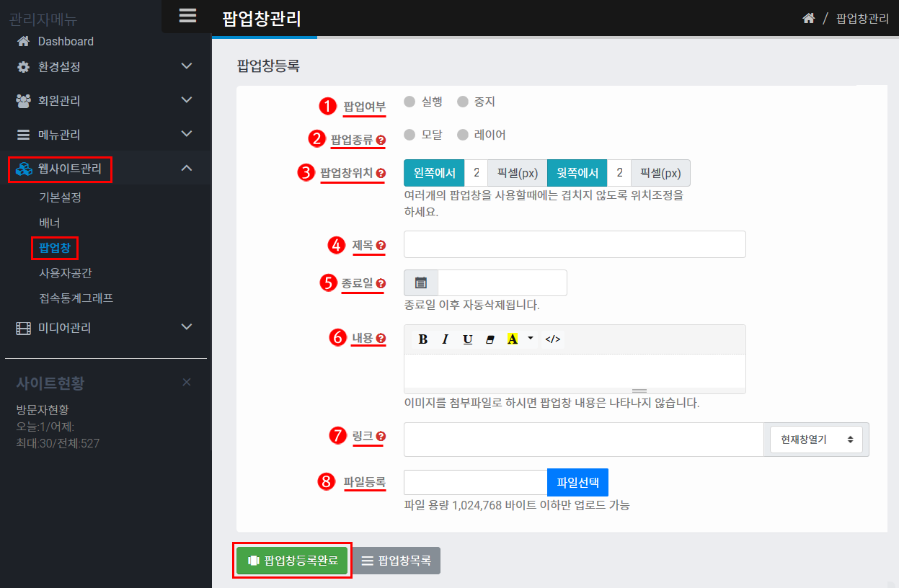The height and width of the screenshot is (588, 899).
Task: Click the hamburger menu toggle icon
Action: tap(187, 16)
